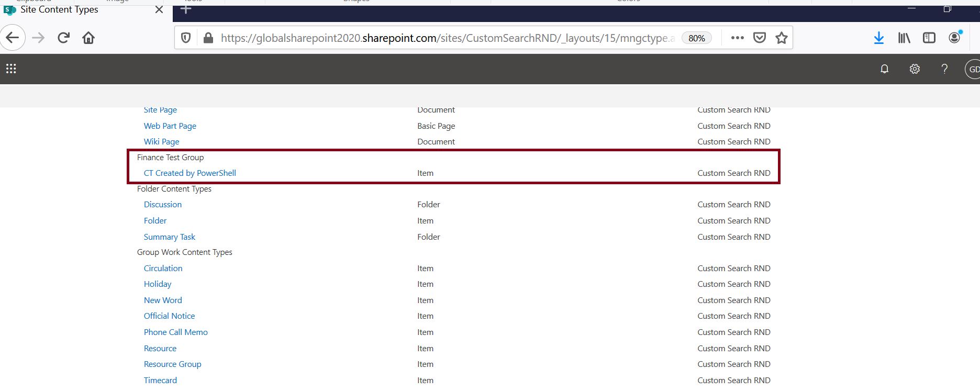Click the browser forward arrow
Image resolution: width=980 pixels, height=391 pixels.
(x=38, y=38)
